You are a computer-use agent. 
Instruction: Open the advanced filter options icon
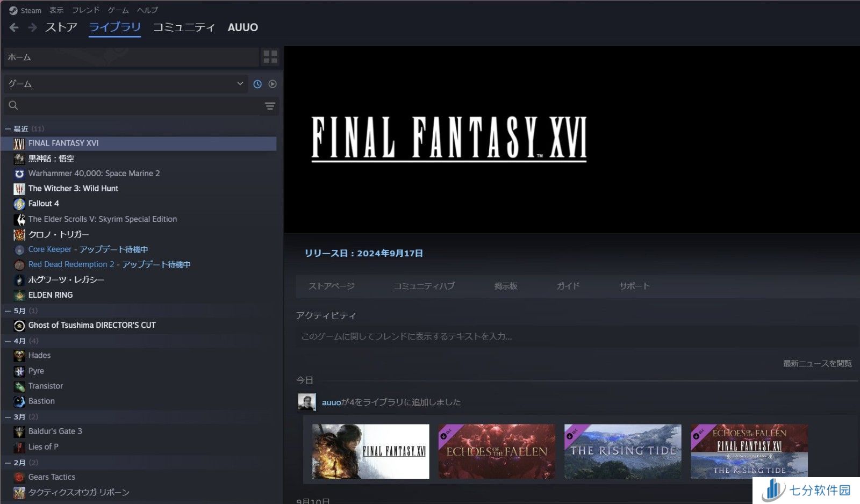point(270,106)
